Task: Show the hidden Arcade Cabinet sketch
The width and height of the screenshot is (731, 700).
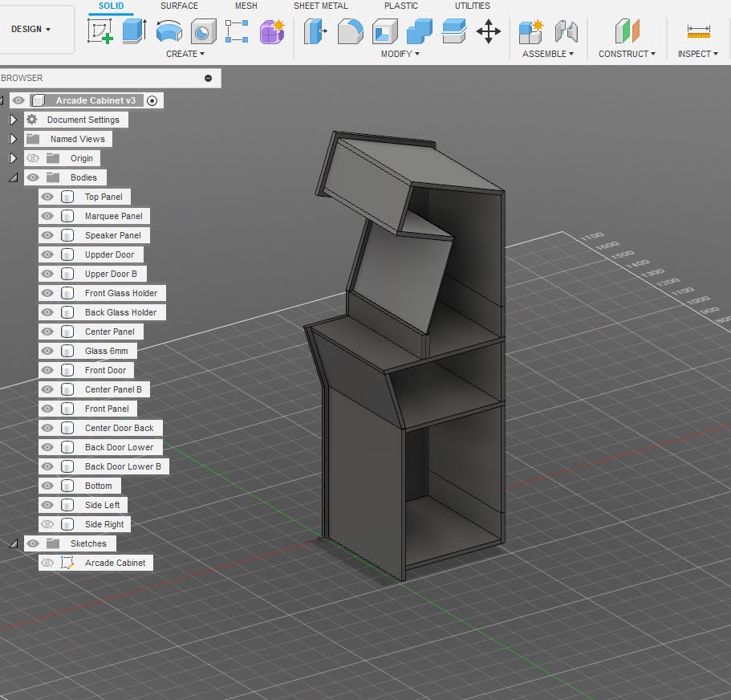Action: click(47, 563)
